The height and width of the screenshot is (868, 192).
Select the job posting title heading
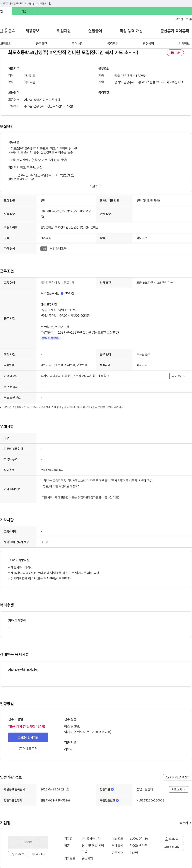pyautogui.click(x=73, y=52)
